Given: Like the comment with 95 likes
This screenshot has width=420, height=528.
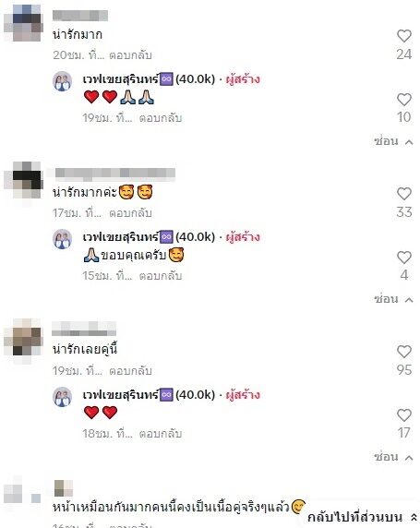Looking at the screenshot, I should coord(403,352).
